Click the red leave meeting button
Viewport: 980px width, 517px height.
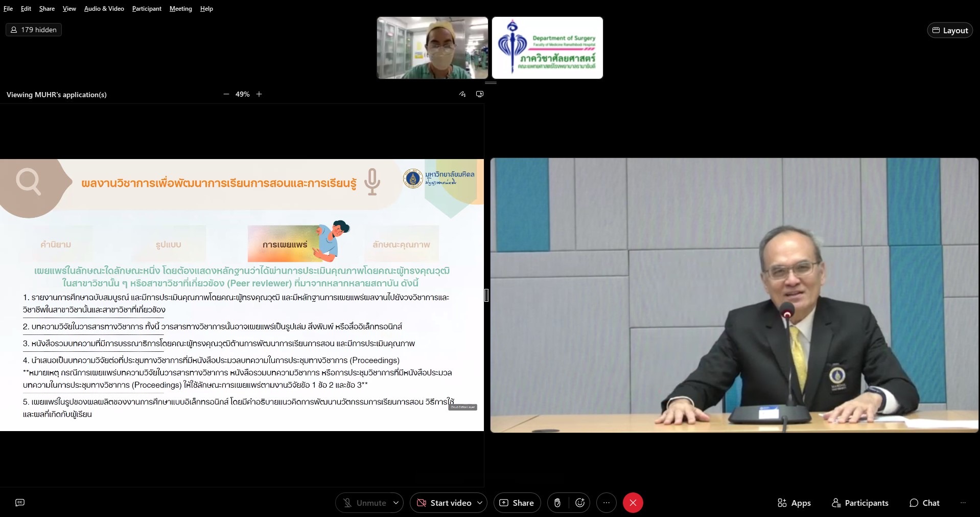click(633, 503)
